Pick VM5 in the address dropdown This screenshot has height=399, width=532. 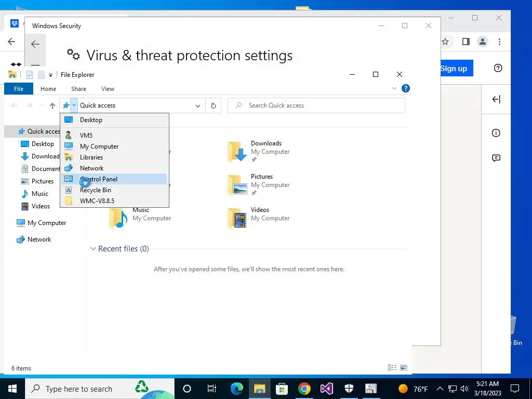(x=114, y=136)
